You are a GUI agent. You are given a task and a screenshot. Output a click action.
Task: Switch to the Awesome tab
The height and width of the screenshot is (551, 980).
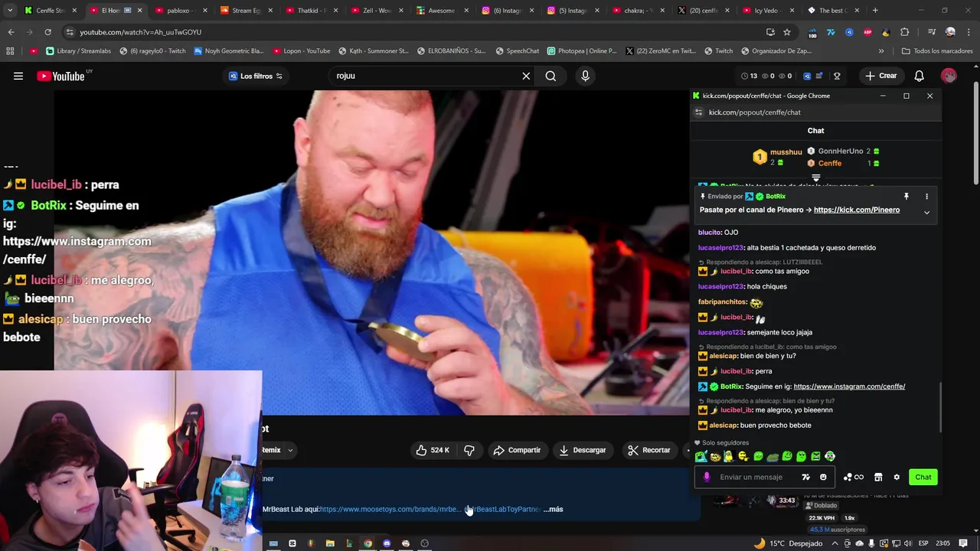click(x=442, y=11)
